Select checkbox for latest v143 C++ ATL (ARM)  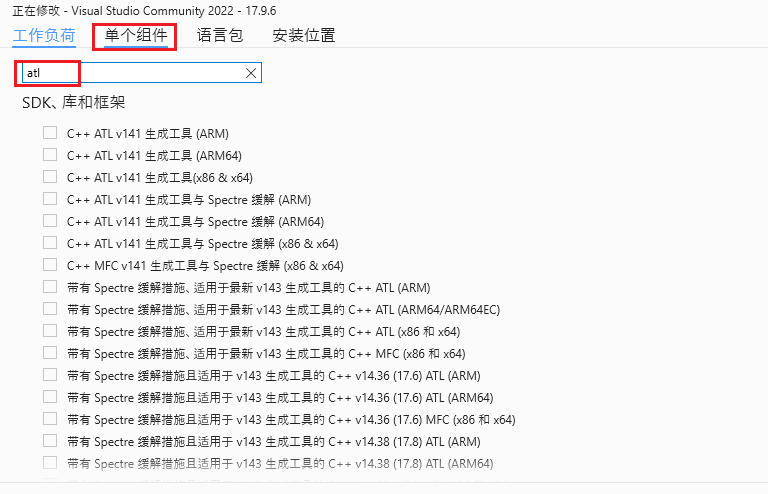[x=50, y=287]
